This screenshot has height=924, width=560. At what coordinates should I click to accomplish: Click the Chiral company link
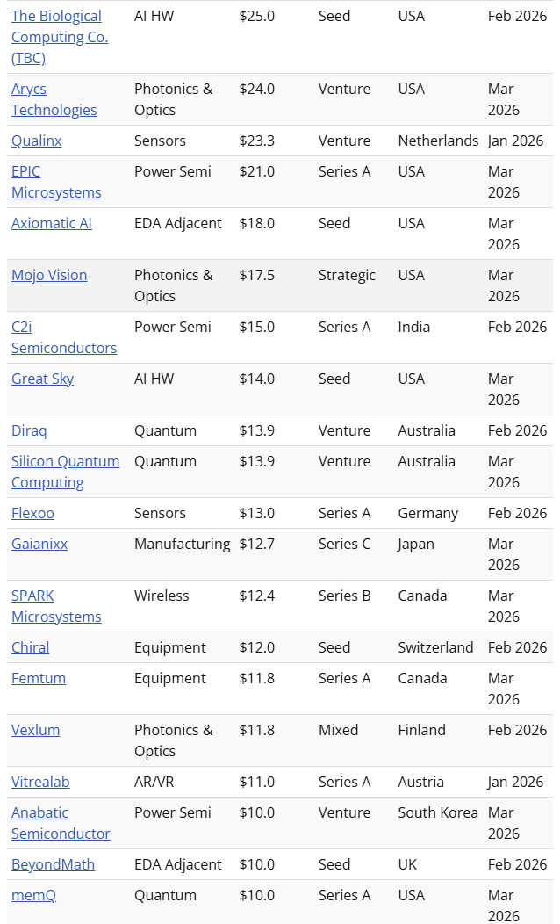(x=30, y=647)
